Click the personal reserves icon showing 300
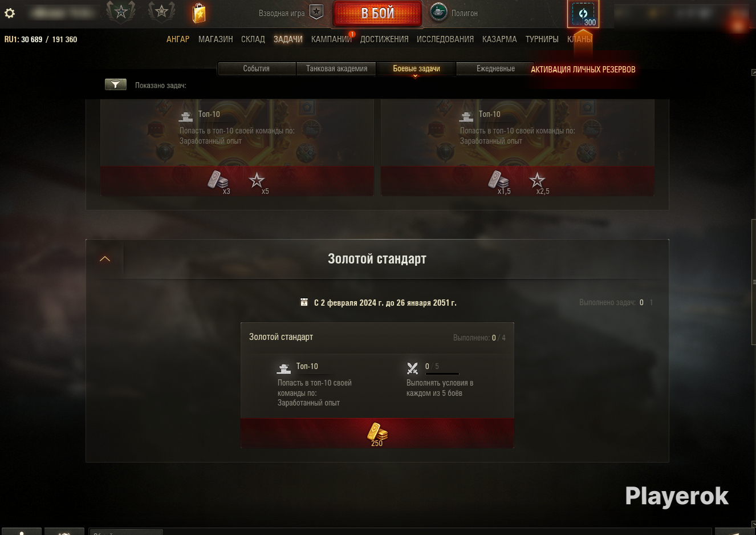This screenshot has width=756, height=535. 583,14
